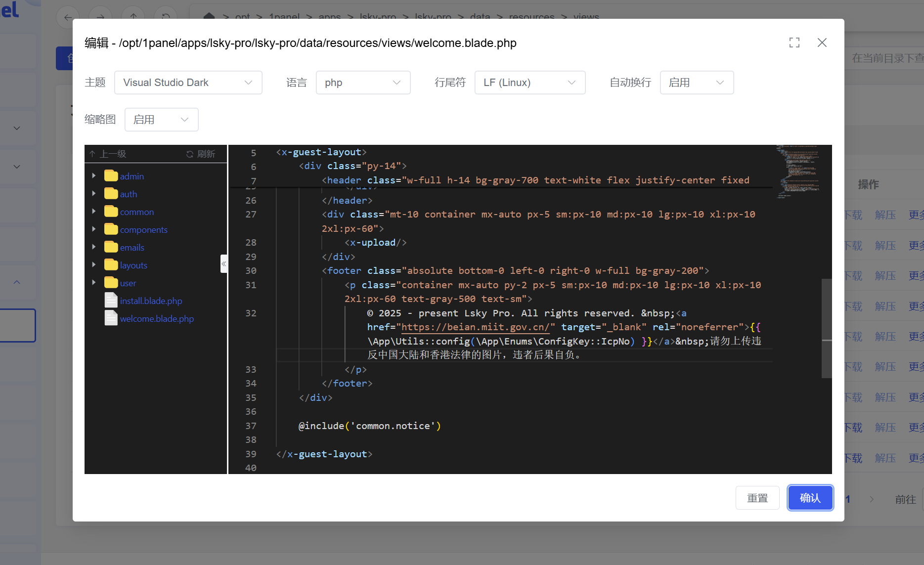Open the admin folder label

tap(132, 176)
